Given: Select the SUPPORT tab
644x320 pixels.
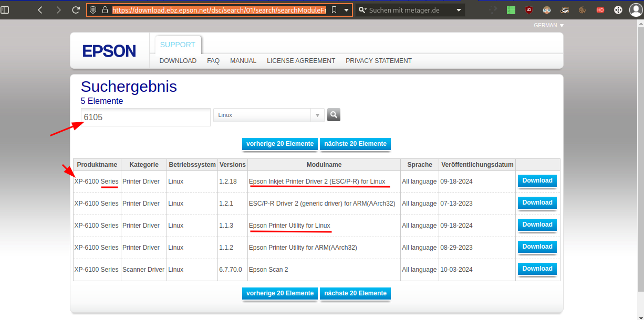Looking at the screenshot, I should click(178, 45).
